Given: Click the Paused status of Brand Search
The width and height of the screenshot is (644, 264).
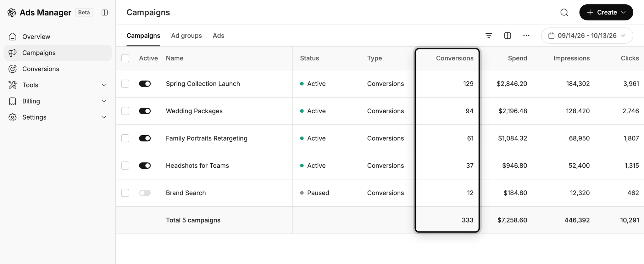Looking at the screenshot, I should point(315,193).
